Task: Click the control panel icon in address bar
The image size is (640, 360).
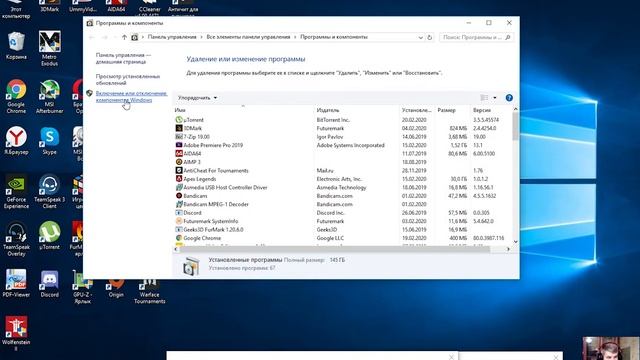Action: [134, 37]
